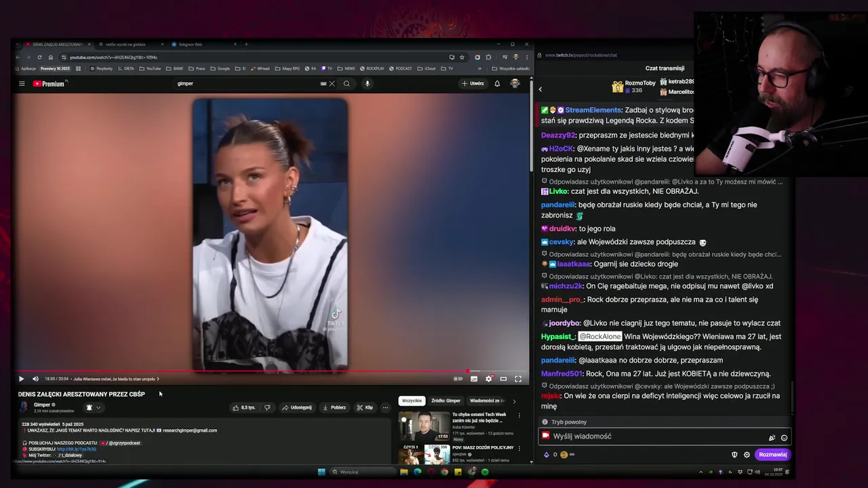Enter fullscreen on the YouTube player
This screenshot has height=488, width=868.
point(518,379)
